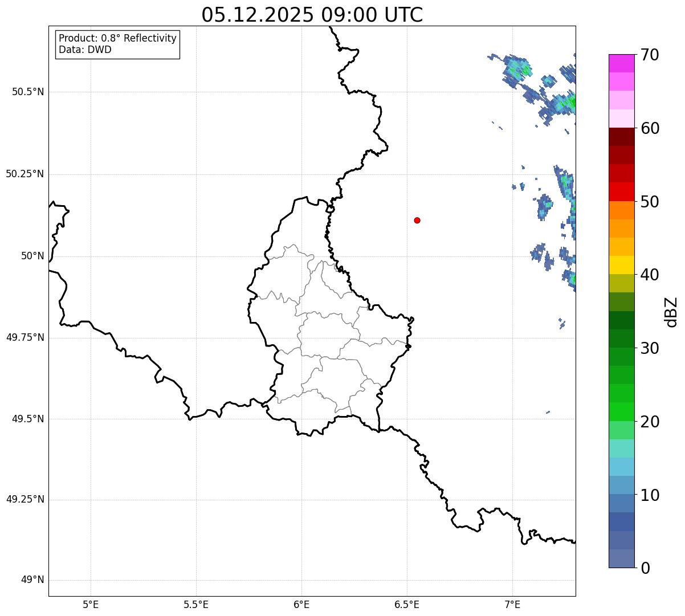This screenshot has width=685, height=616.
Task: Click the 50.5°N latitude label
Action: (x=28, y=92)
